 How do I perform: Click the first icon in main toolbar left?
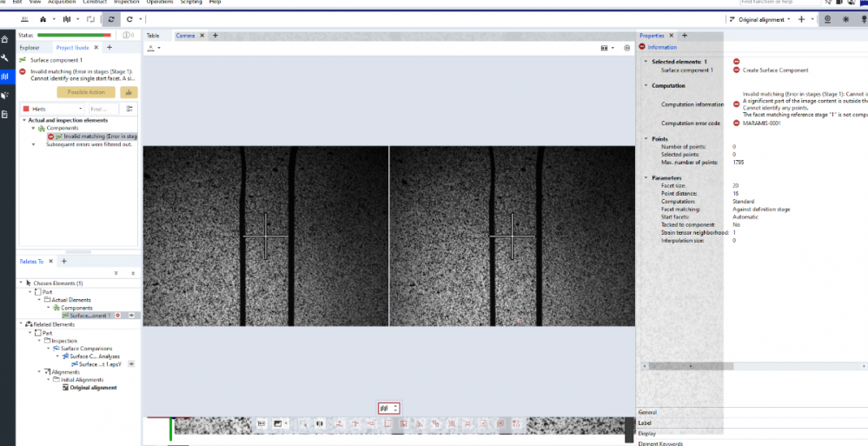[x=24, y=19]
